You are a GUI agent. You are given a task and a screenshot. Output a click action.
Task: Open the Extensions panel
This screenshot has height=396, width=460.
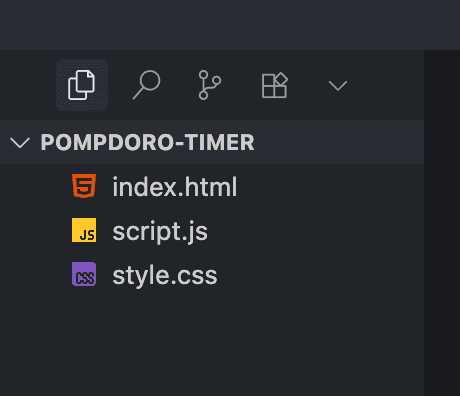(274, 85)
